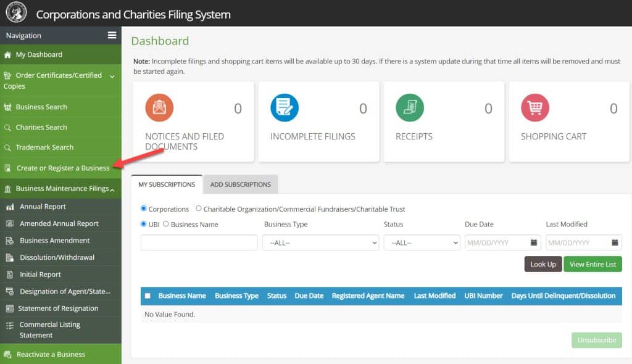
Task: Click the View Entire List button
Action: pyautogui.click(x=592, y=264)
